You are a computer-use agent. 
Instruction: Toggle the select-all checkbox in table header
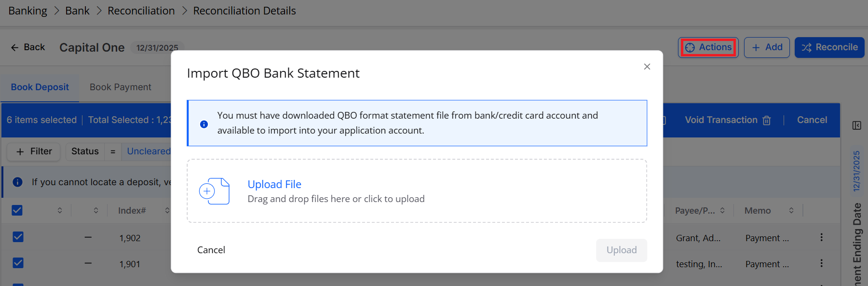coord(17,210)
